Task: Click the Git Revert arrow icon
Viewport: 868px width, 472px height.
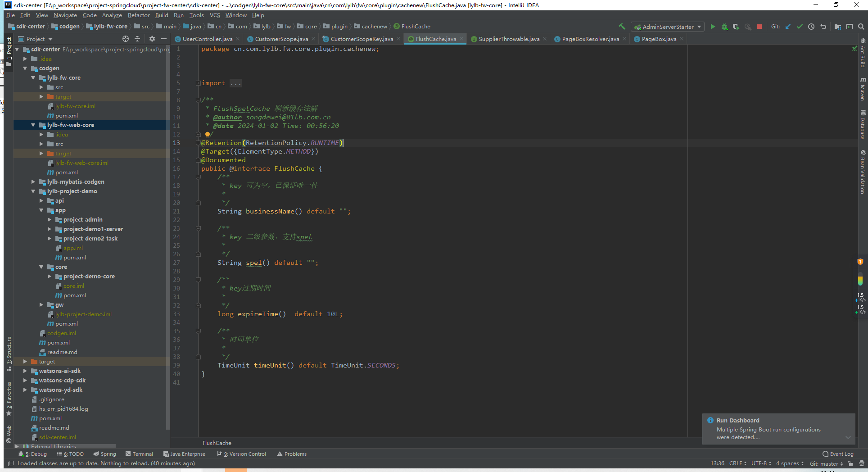Action: [823, 27]
